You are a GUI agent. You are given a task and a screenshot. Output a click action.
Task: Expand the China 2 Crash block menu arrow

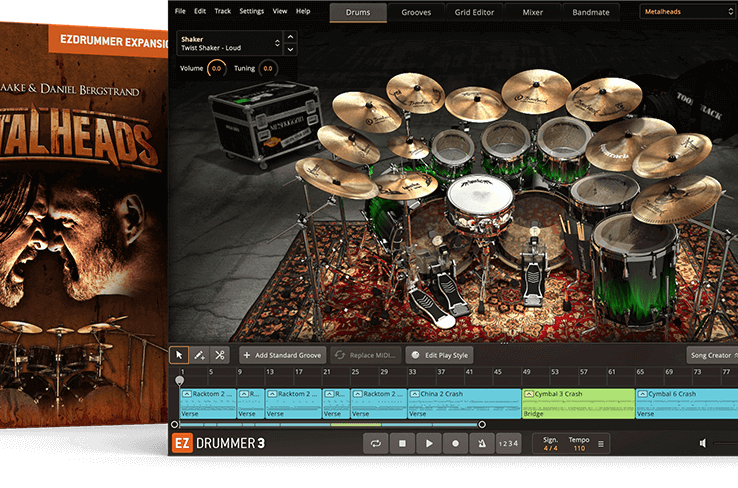[x=415, y=394]
